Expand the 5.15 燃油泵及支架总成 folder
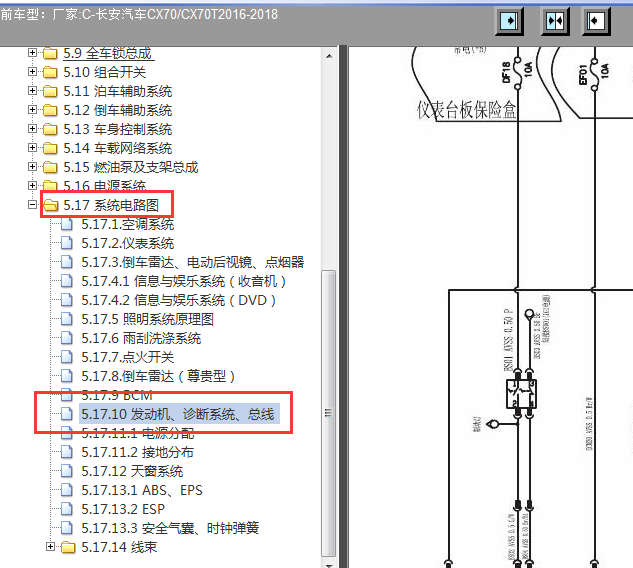The image size is (633, 568). (32, 166)
